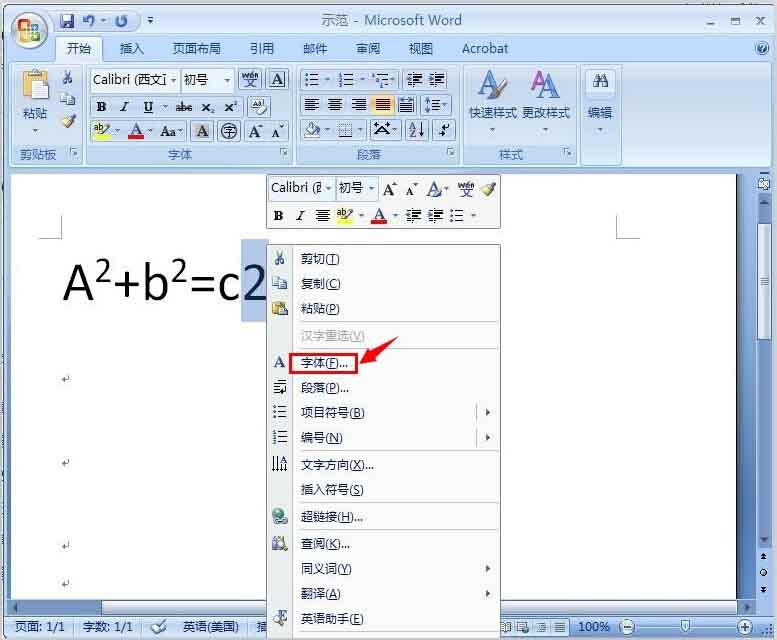The height and width of the screenshot is (640, 777).
Task: Toggle Subscript in ribbon
Action: [x=208, y=107]
